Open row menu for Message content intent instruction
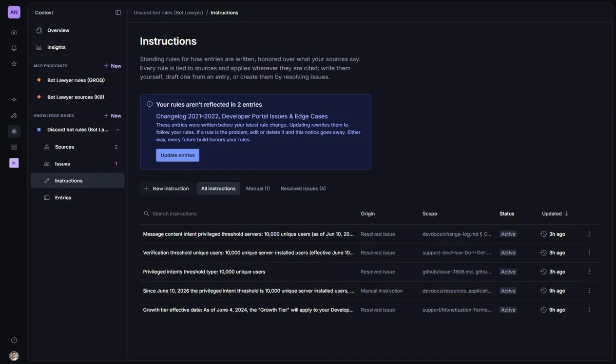This screenshot has height=364, width=616. [589, 234]
